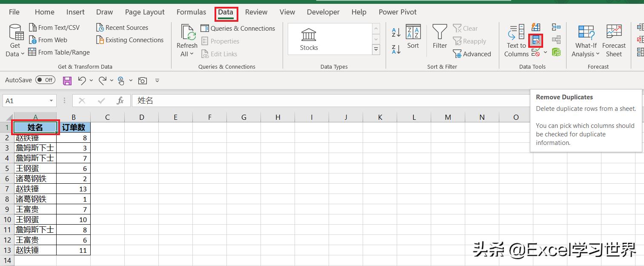
Task: Select cell with value 11
Action: click(74, 250)
